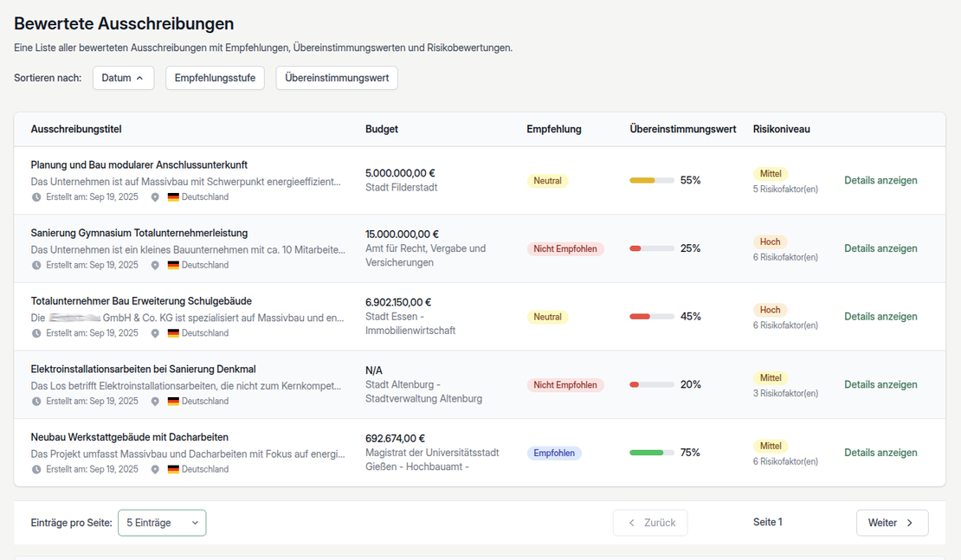Click the German flag in Planung und Bau row
Image resolution: width=961 pixels, height=560 pixels.
tap(173, 197)
